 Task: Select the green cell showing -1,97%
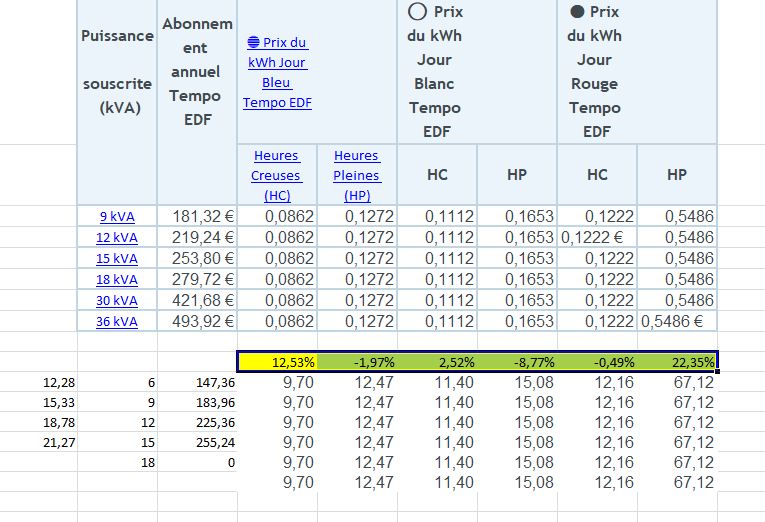(357, 362)
